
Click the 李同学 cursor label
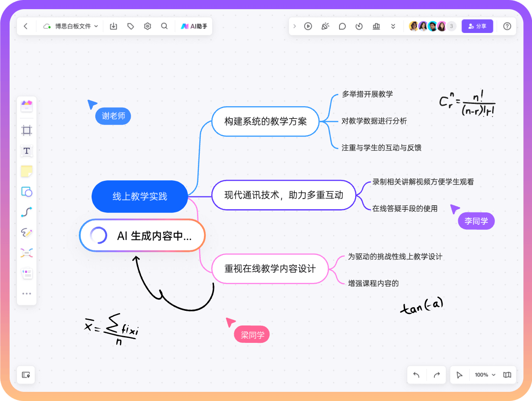point(476,221)
